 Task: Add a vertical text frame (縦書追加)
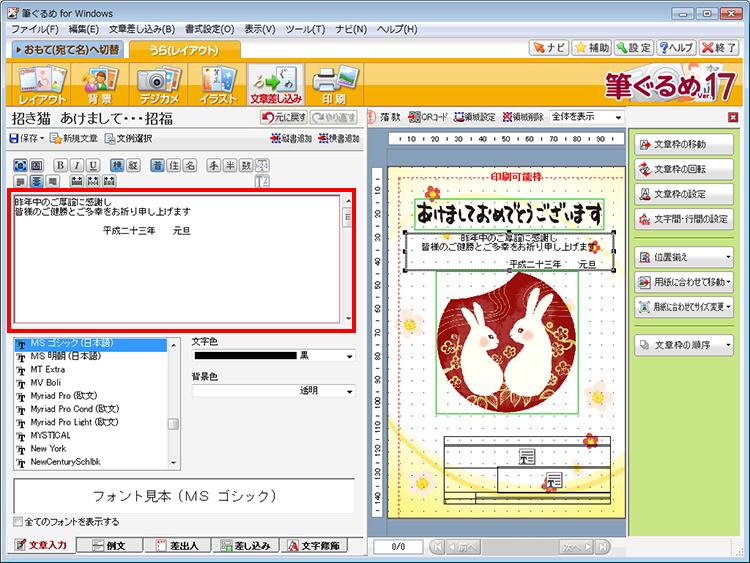291,139
